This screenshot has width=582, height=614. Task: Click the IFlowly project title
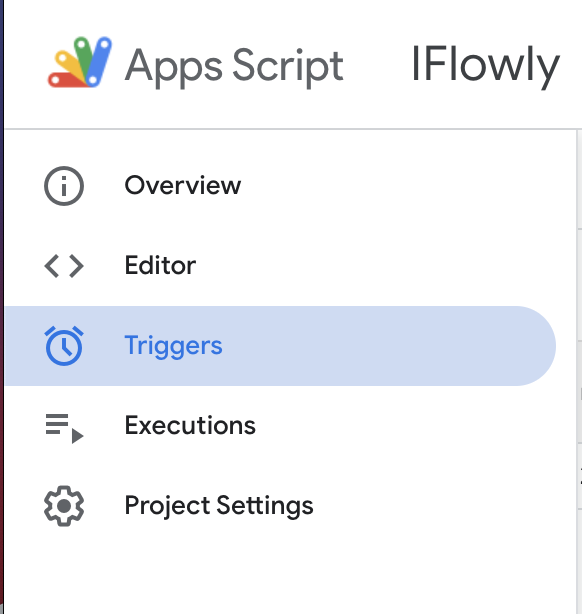pyautogui.click(x=486, y=65)
